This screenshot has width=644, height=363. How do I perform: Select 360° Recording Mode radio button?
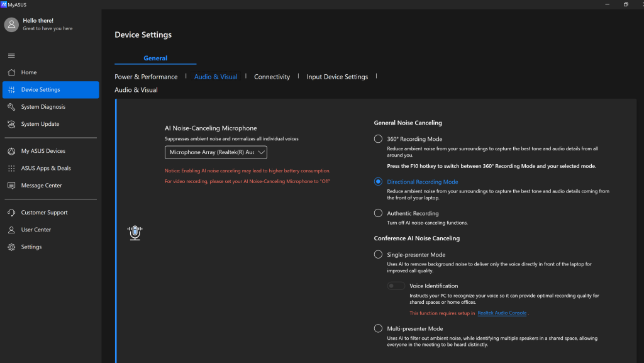378,139
